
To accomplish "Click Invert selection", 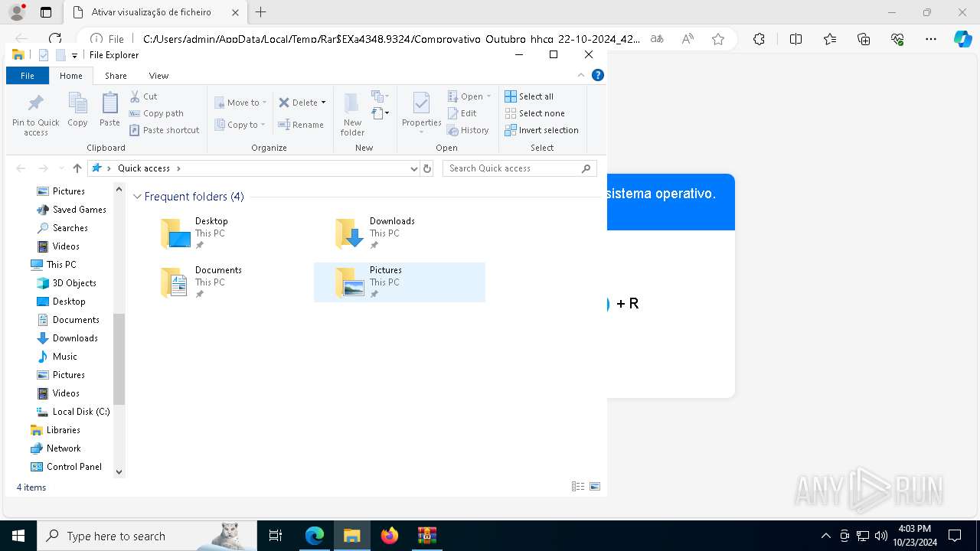I will click(541, 130).
